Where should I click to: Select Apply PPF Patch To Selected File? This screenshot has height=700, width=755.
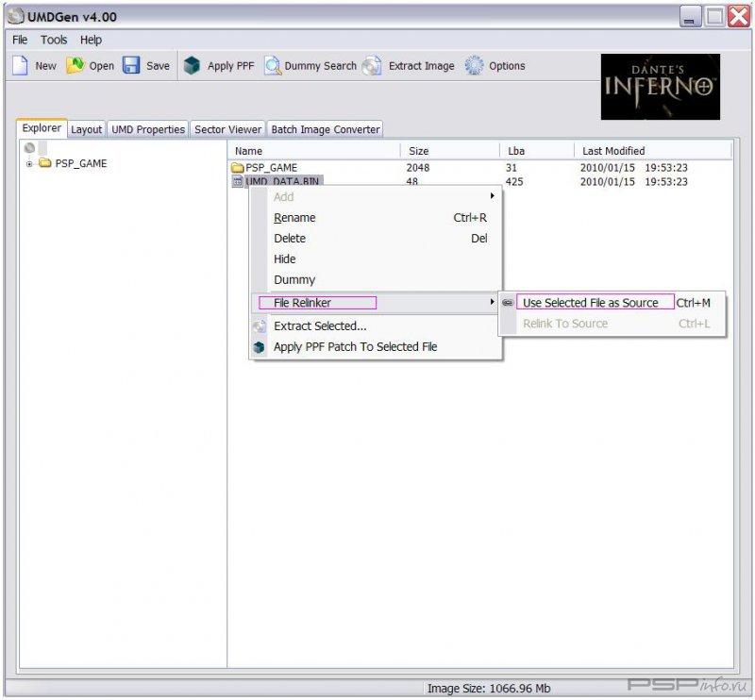(355, 347)
